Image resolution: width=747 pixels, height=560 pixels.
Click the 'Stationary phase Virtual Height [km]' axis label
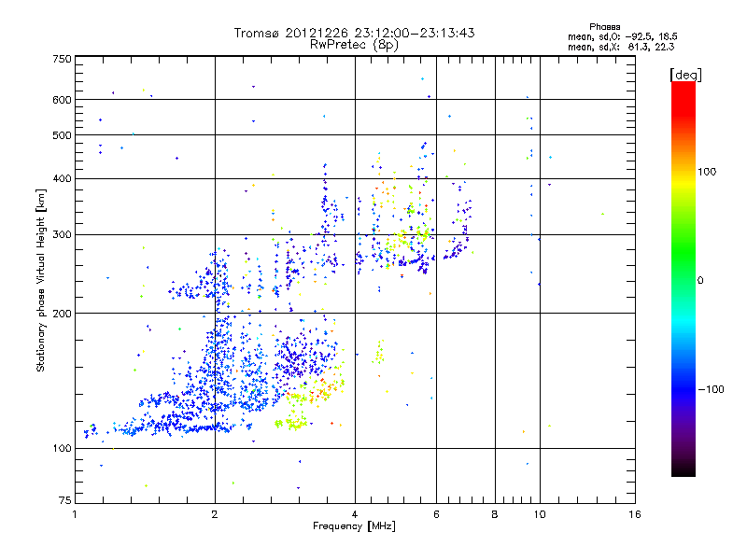pyautogui.click(x=40, y=281)
